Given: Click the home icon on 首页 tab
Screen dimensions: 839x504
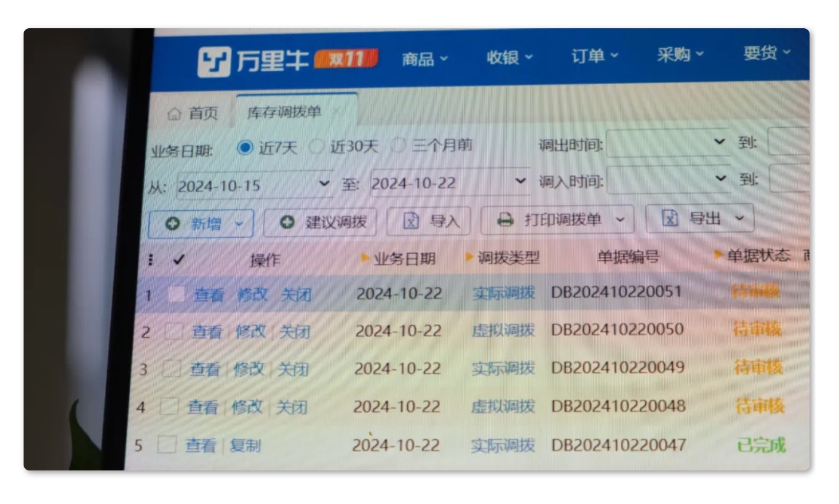Looking at the screenshot, I should coord(174,113).
